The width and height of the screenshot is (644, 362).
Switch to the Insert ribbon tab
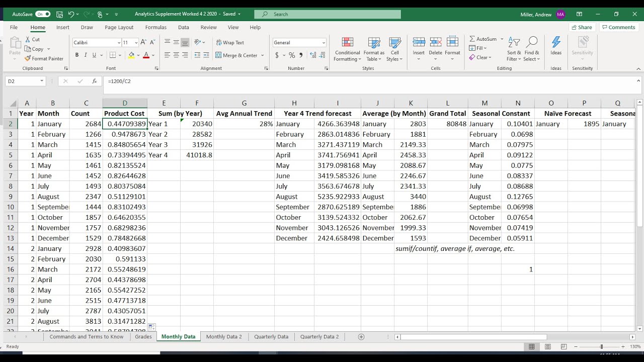[x=63, y=28]
